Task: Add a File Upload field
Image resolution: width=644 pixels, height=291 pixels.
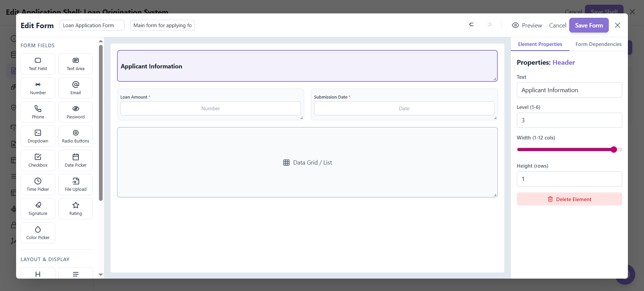Action: [75, 184]
